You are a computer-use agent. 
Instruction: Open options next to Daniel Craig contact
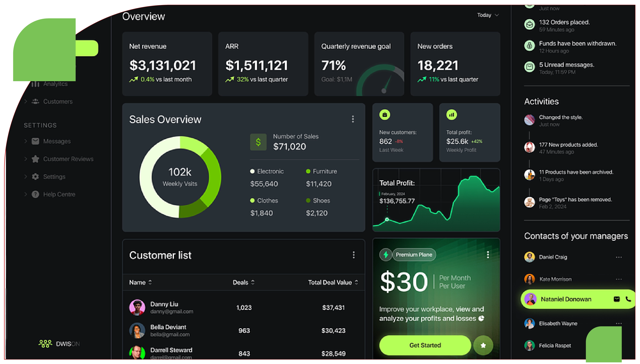pos(619,257)
